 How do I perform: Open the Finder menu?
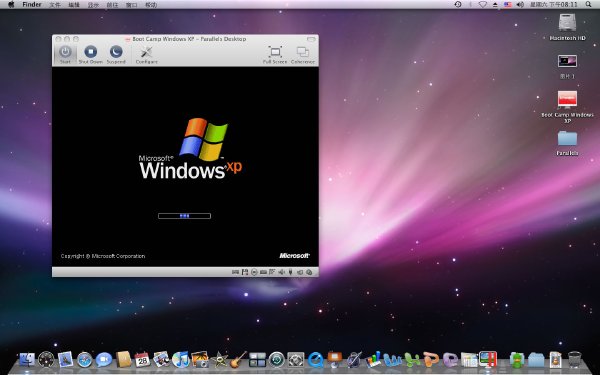pyautogui.click(x=31, y=5)
